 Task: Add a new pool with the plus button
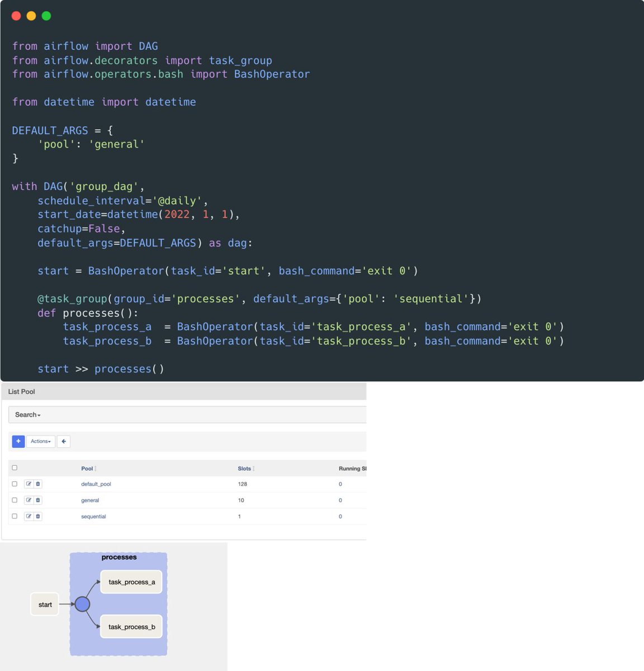pos(18,441)
